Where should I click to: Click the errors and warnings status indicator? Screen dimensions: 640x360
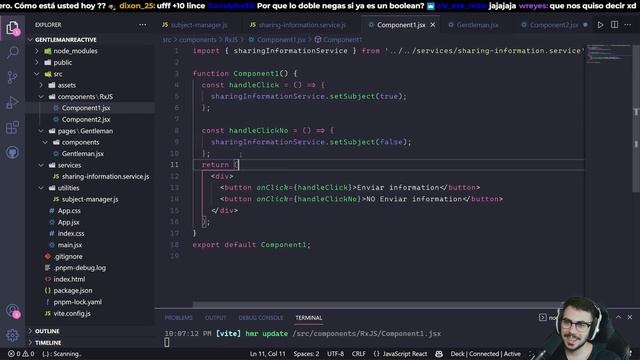21,354
